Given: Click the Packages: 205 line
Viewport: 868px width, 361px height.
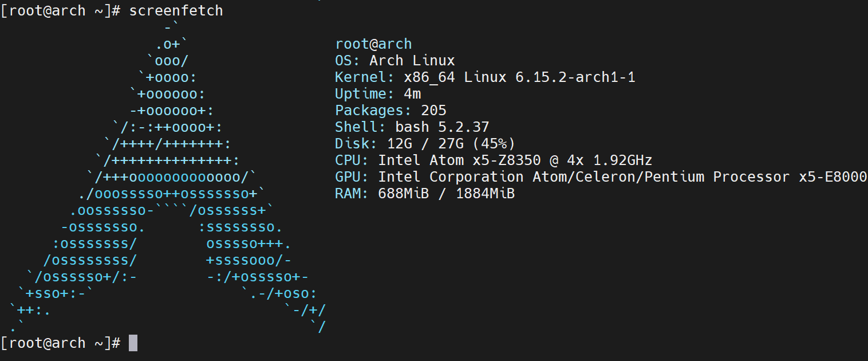Looking at the screenshot, I should 391,111.
